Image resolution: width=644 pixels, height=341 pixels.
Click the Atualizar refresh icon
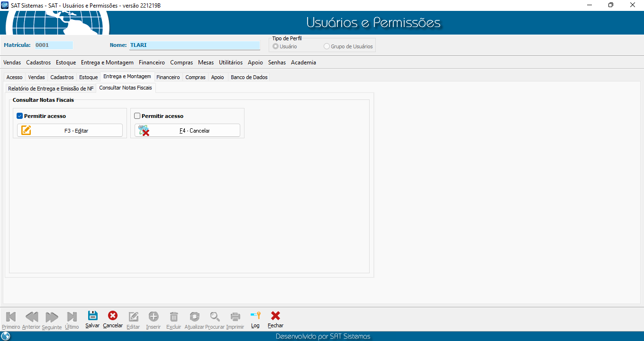pyautogui.click(x=194, y=316)
